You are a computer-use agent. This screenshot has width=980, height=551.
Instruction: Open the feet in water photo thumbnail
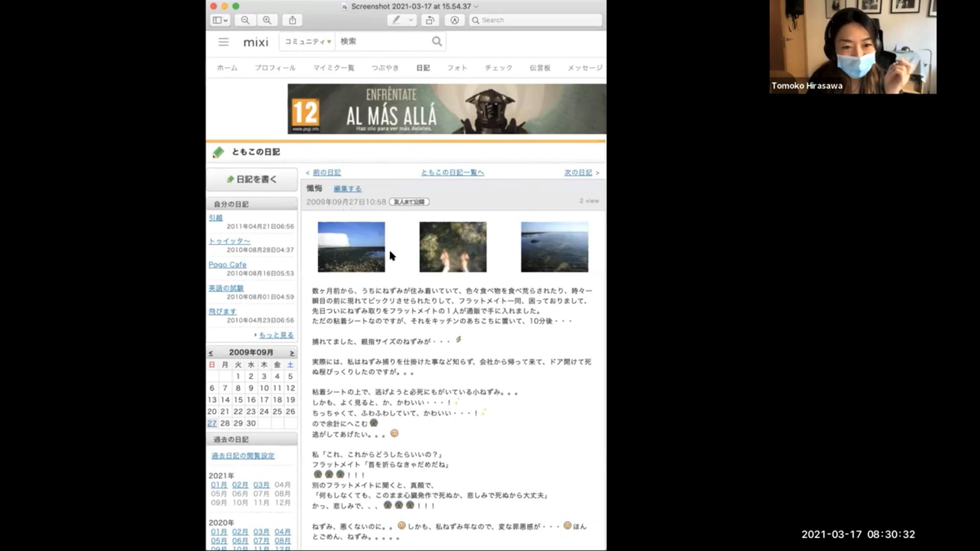[x=453, y=247]
